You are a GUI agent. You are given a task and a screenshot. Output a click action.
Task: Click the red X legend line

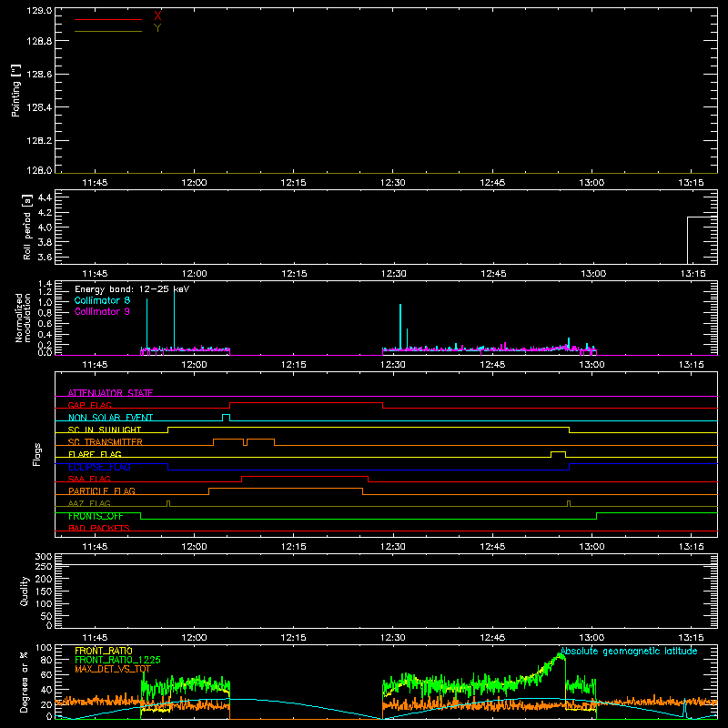click(x=108, y=19)
